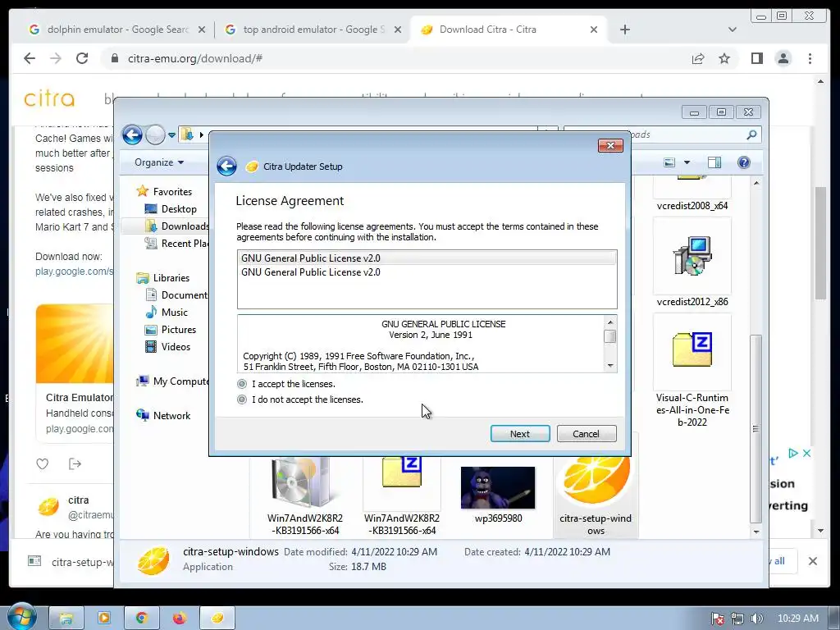Open Desktop in Explorer sidebar
The width and height of the screenshot is (840, 630).
[x=172, y=209]
